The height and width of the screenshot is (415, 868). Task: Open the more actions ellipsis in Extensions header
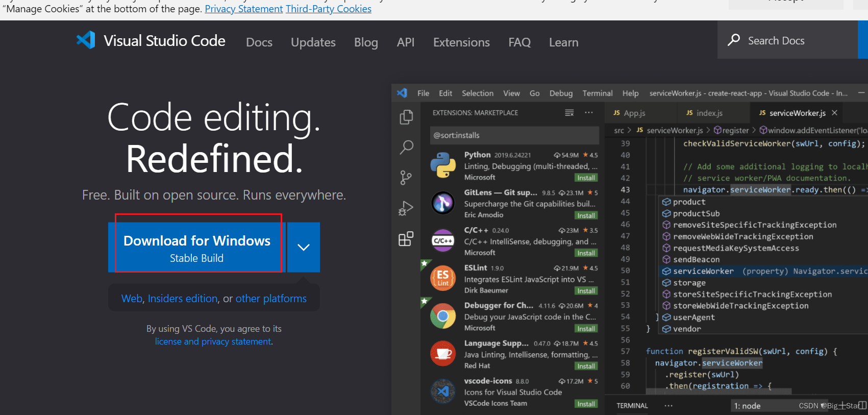(589, 113)
